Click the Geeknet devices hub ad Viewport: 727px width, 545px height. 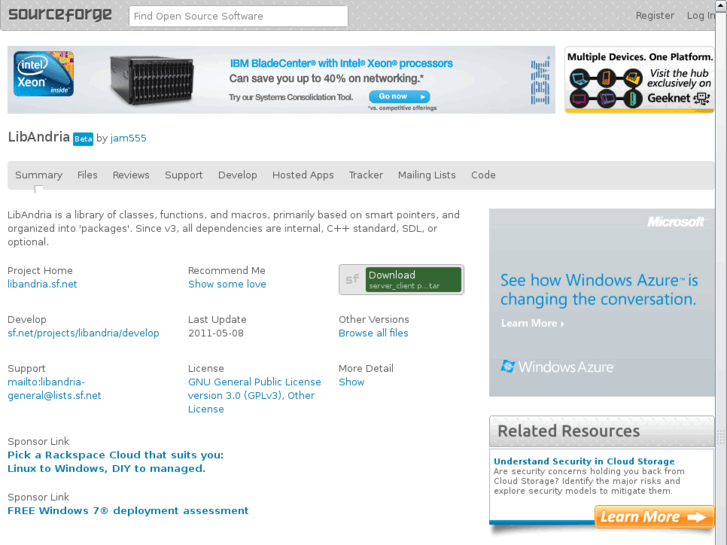tap(639, 80)
